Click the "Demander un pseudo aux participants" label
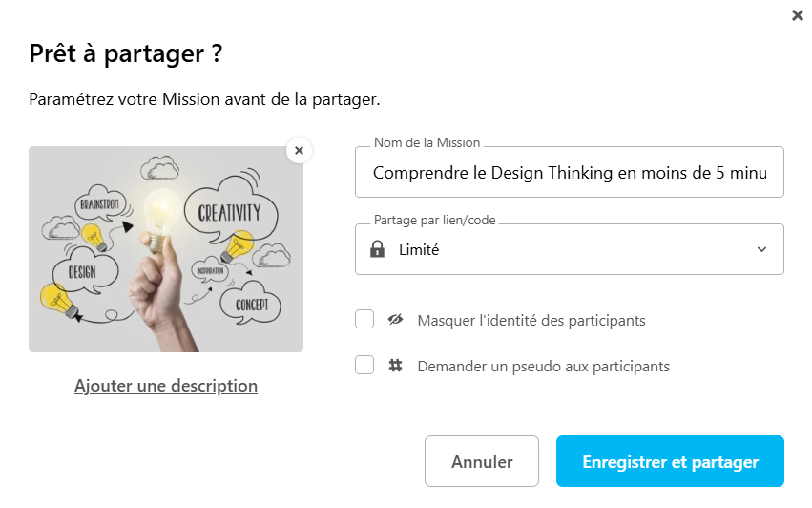The width and height of the screenshot is (812, 508). [x=543, y=366]
